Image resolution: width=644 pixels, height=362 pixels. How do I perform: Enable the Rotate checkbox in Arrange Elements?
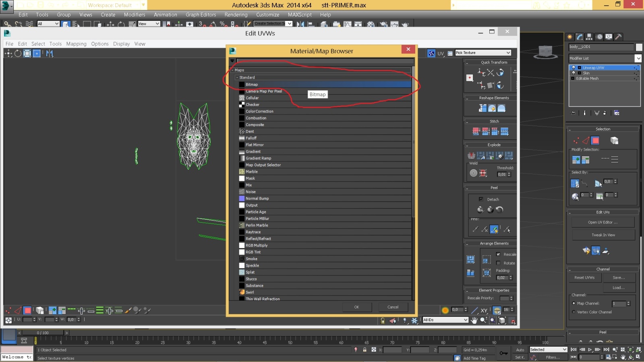point(498,263)
